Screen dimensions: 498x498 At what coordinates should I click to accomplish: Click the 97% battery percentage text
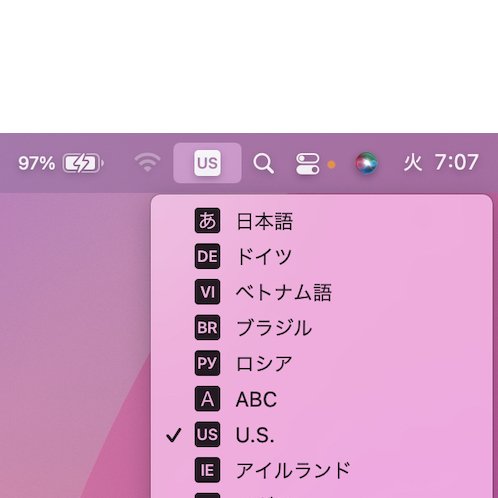(37, 163)
